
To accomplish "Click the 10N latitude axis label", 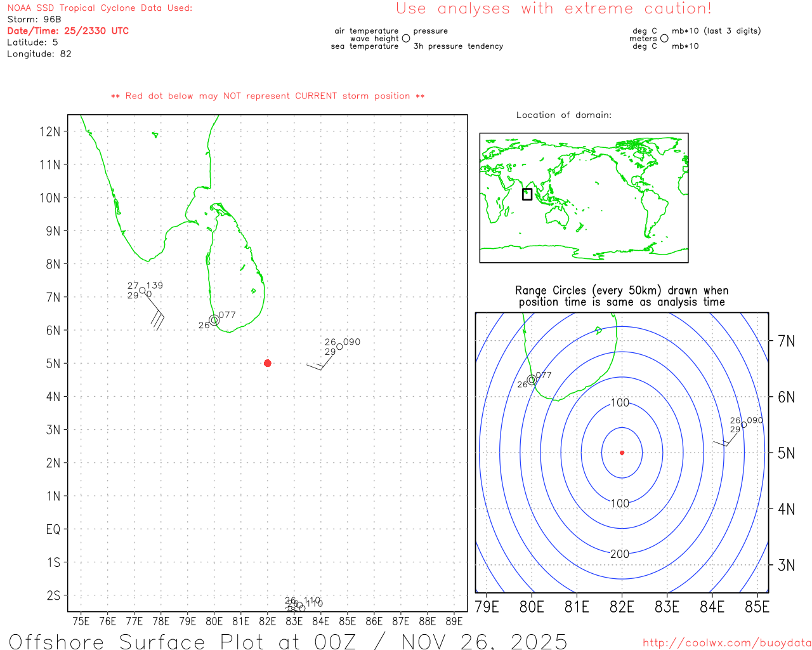I will pos(50,197).
